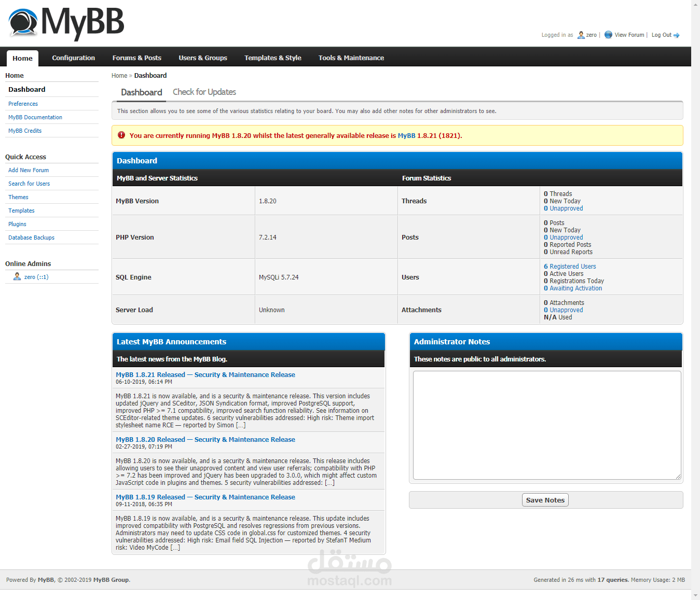Click the notes textarea resize handle
This screenshot has width=700, height=600.
[678, 477]
